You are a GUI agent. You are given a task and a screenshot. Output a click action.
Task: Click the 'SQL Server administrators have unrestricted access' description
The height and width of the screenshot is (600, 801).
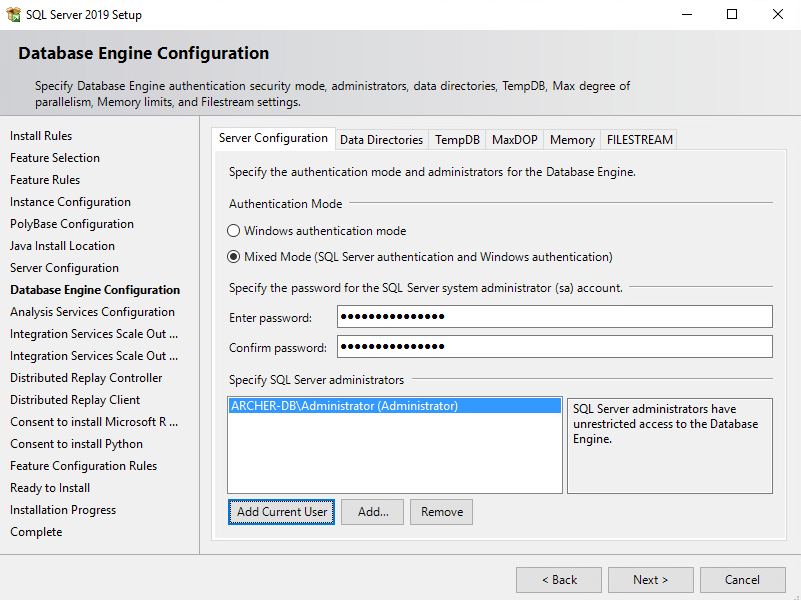tap(665, 424)
